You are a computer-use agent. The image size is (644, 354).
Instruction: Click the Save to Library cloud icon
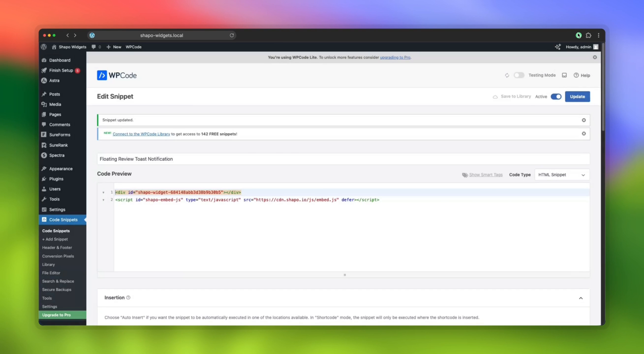point(495,97)
